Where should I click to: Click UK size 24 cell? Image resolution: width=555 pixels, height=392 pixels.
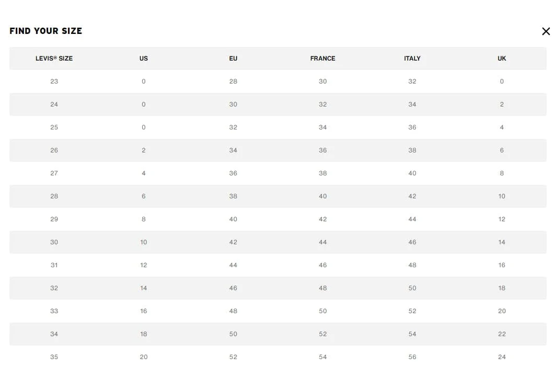click(x=502, y=357)
